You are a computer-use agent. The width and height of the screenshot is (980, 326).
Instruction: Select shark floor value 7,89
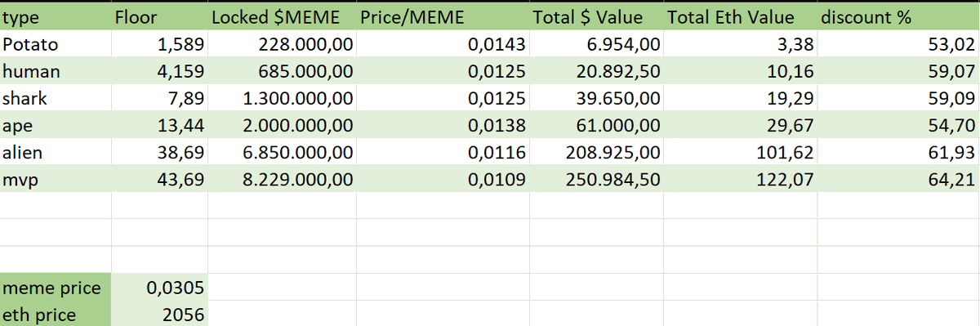coord(159,98)
